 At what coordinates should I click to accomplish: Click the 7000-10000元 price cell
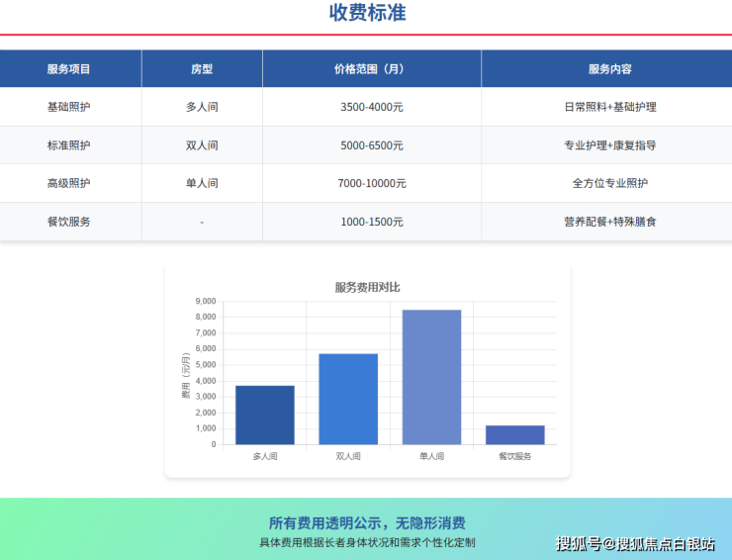(371, 183)
